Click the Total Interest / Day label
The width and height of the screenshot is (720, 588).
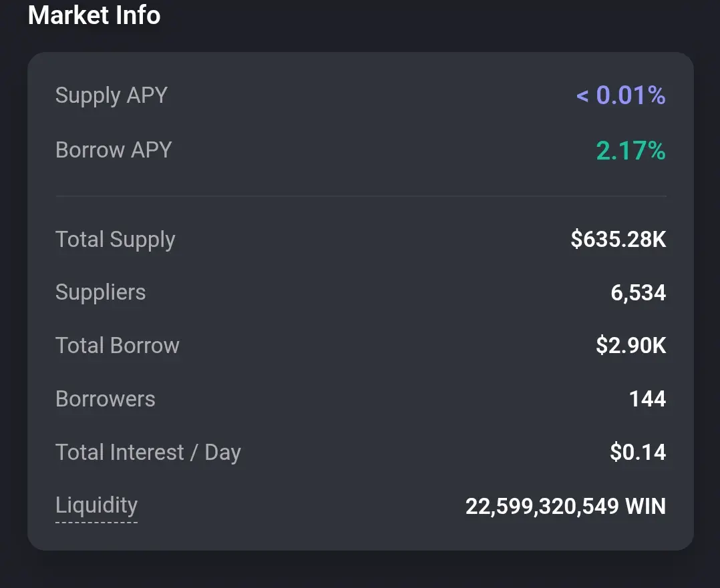[x=148, y=453]
